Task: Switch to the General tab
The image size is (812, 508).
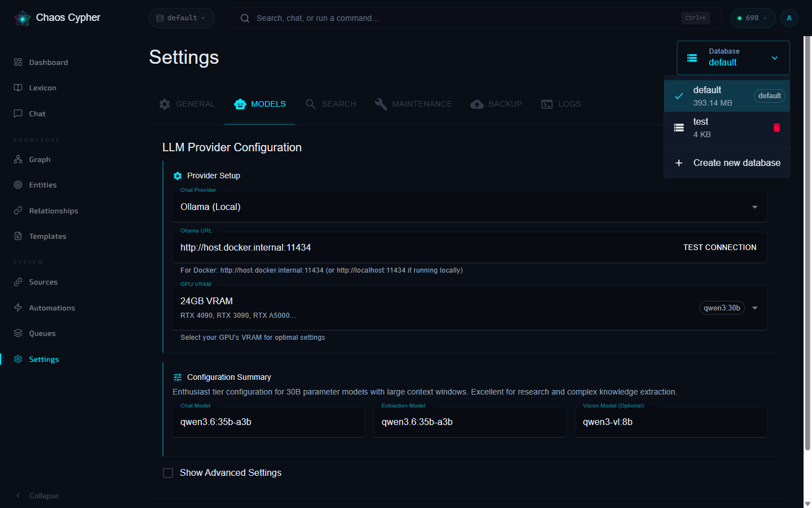Action: (187, 104)
